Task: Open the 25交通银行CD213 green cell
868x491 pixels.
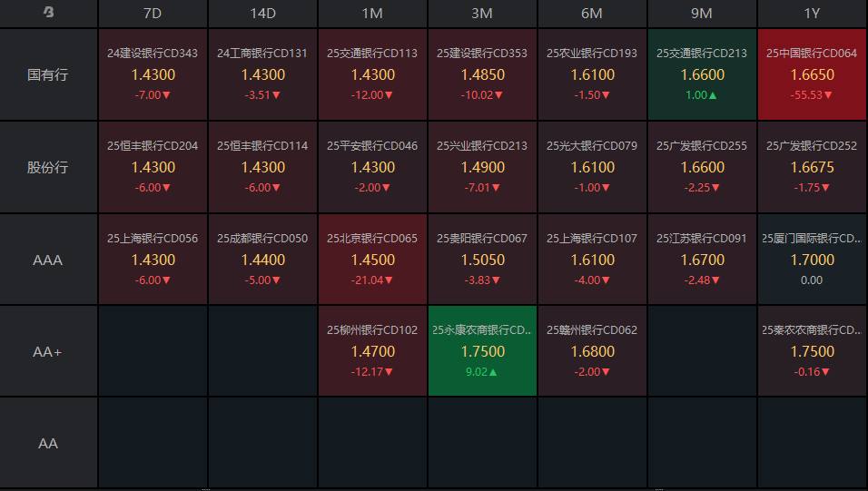Action: pyautogui.click(x=702, y=74)
